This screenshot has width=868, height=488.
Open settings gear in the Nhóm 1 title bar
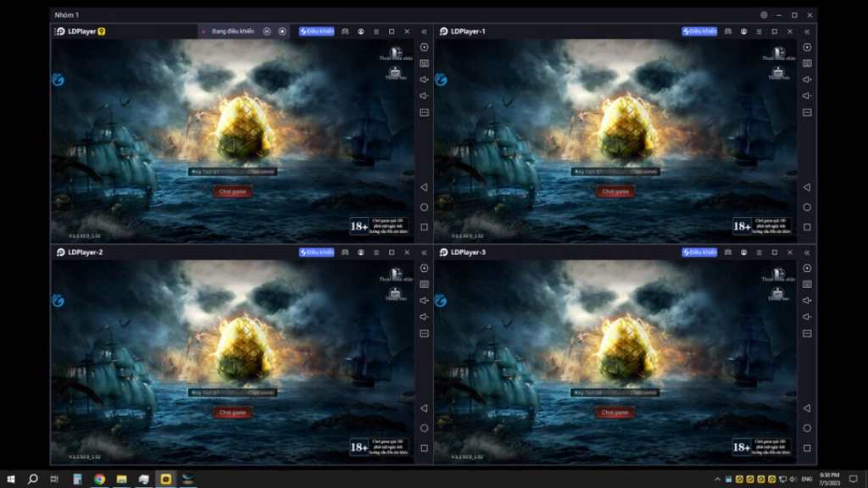[x=764, y=15]
